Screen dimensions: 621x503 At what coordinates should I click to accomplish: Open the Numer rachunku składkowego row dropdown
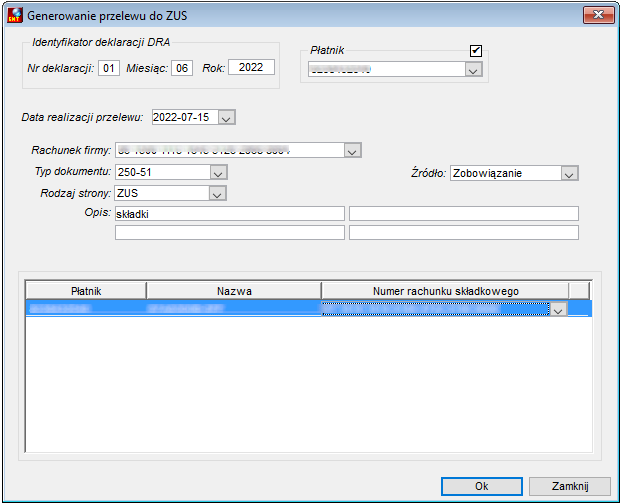point(558,309)
